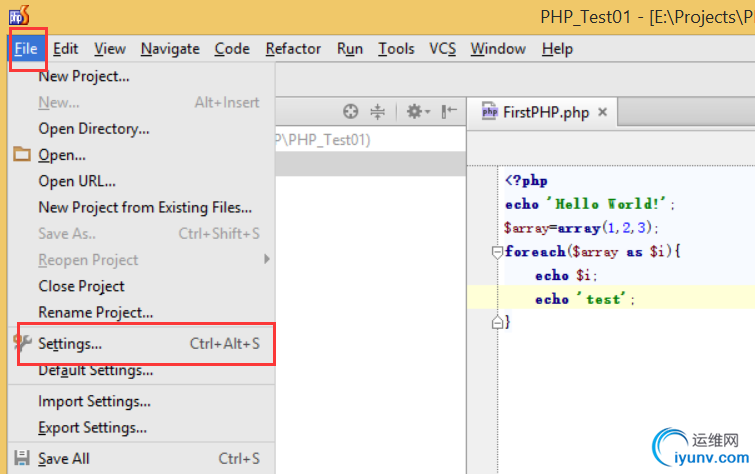Collapse the foreach block fold marker
The height and width of the screenshot is (474, 755).
[497, 252]
